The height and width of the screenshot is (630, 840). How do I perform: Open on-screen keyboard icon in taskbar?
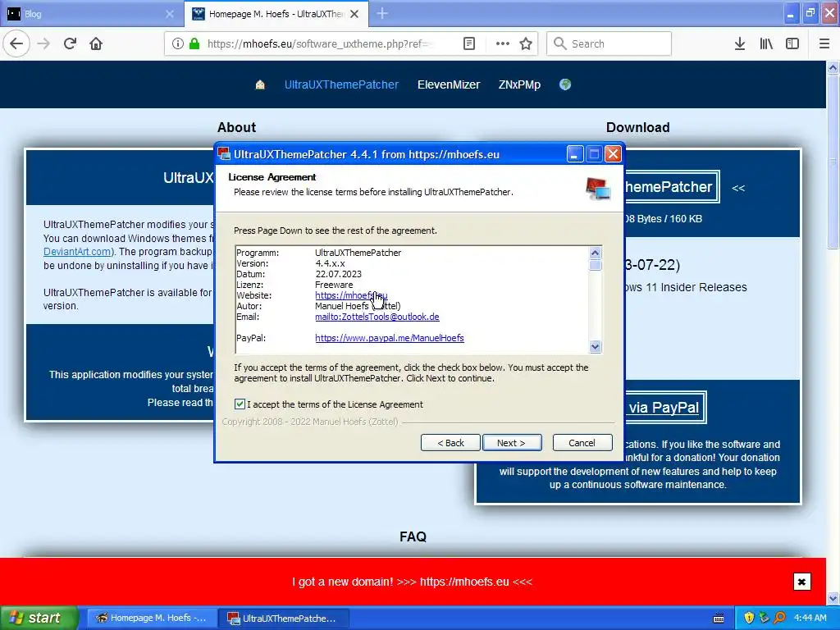point(719,619)
